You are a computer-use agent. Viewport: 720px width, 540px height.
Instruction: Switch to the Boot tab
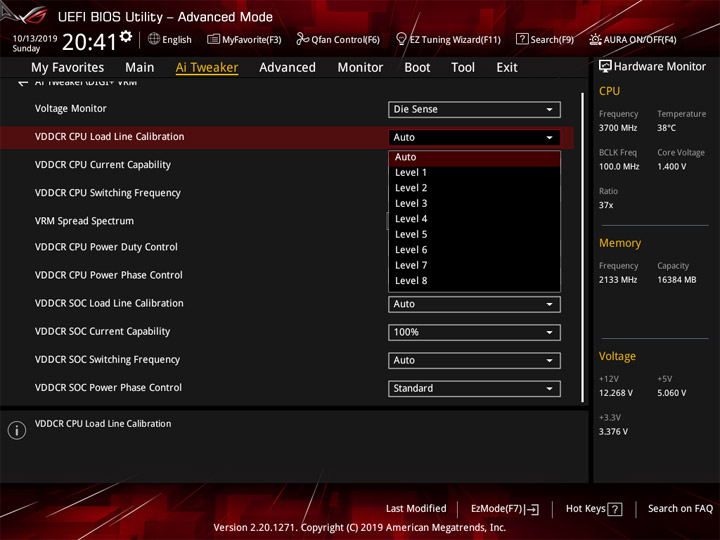[417, 68]
